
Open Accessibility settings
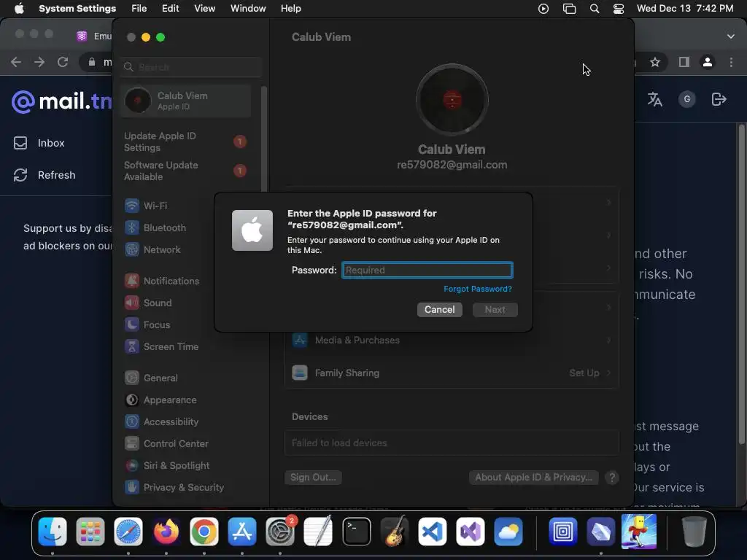click(161, 422)
